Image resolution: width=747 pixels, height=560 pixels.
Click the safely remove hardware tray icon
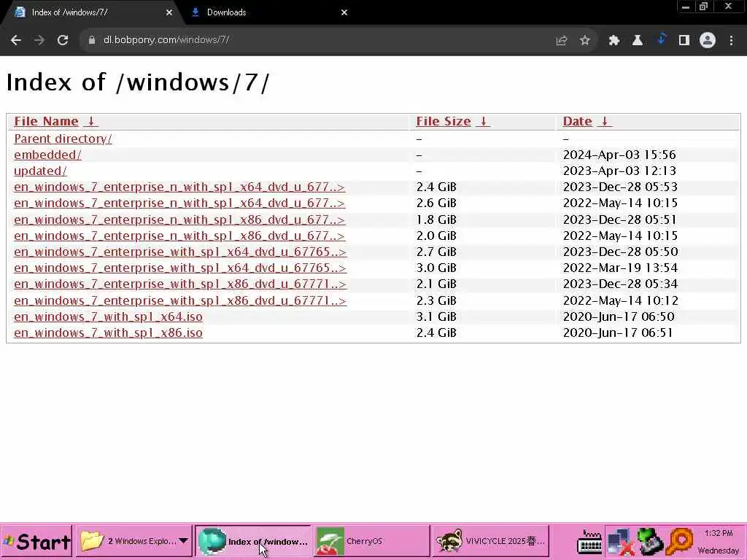pos(650,542)
